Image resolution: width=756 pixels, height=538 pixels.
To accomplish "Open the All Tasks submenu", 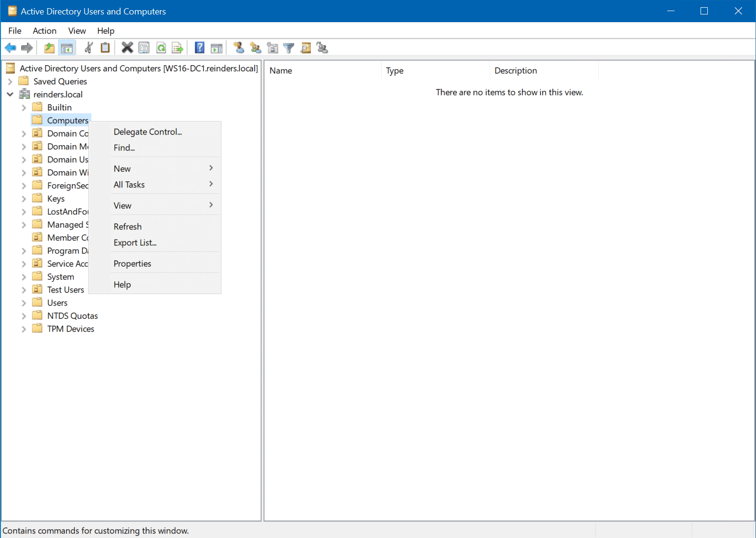I will (155, 185).
